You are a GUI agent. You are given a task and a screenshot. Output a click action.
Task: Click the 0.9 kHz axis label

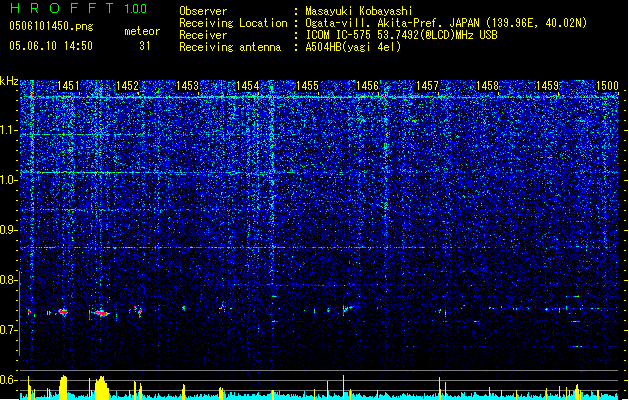pos(9,230)
